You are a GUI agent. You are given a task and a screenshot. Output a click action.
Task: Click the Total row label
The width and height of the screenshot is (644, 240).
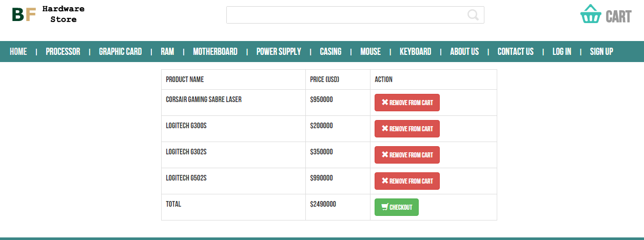click(173, 204)
